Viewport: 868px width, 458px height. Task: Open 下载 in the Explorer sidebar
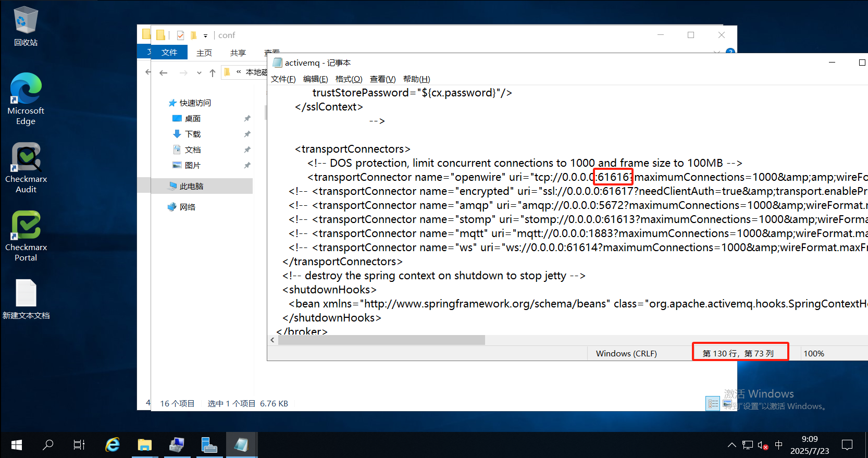click(193, 134)
